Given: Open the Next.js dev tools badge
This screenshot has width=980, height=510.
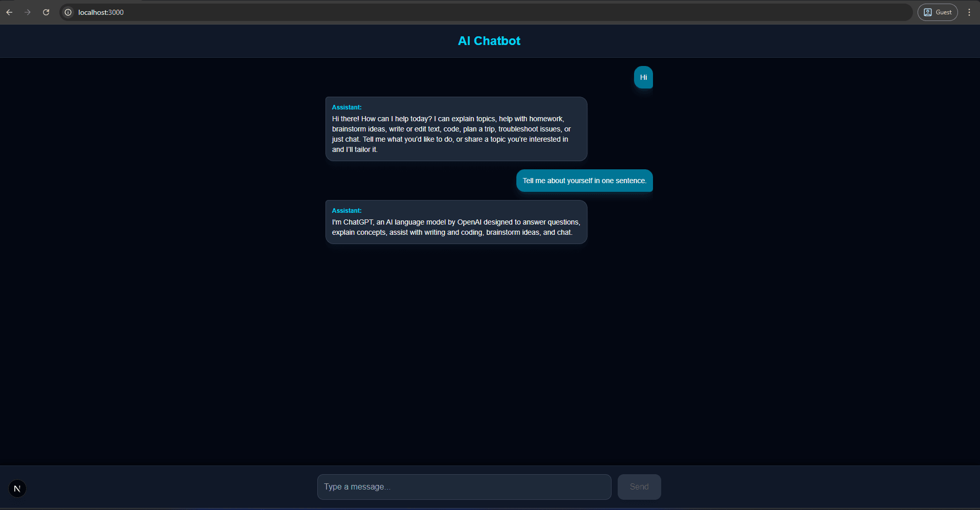Looking at the screenshot, I should (x=17, y=489).
